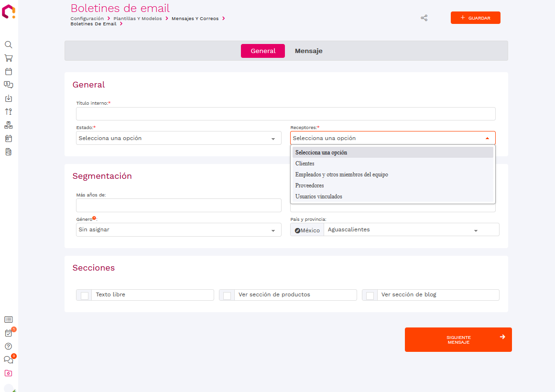
Task: Tick the Ver sección de blog checkbox
Action: (370, 295)
